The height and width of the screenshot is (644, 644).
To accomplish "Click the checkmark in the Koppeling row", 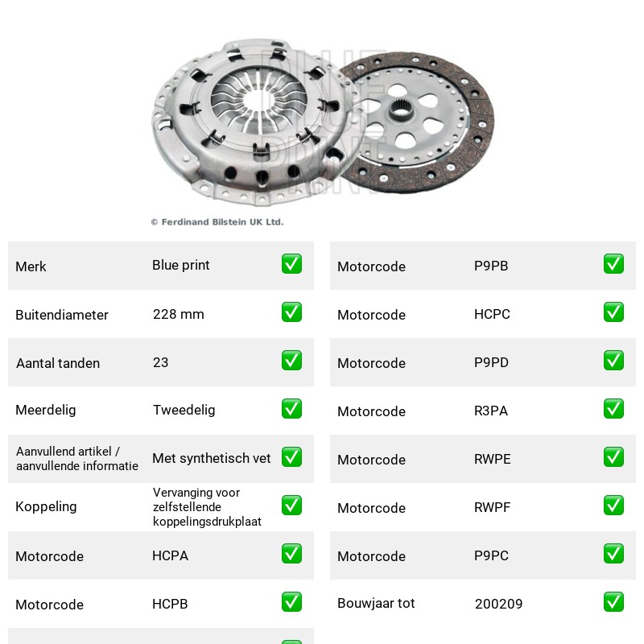I will pos(291,506).
